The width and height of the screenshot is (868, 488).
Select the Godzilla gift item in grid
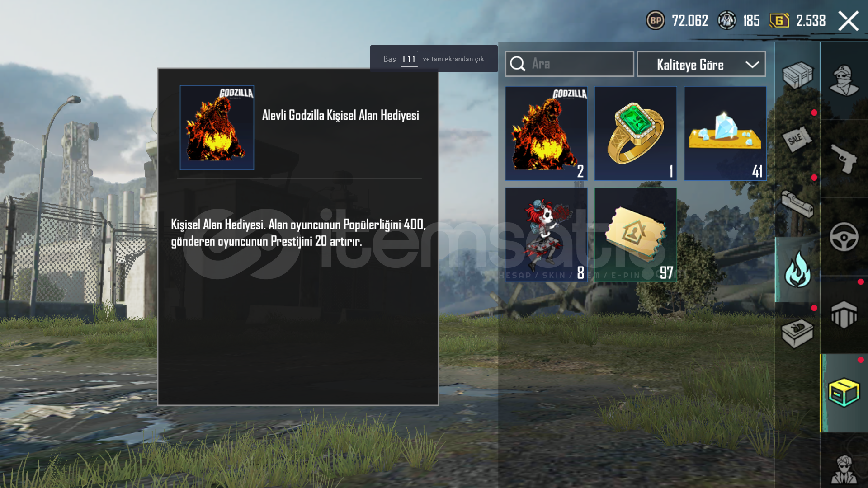[546, 133]
